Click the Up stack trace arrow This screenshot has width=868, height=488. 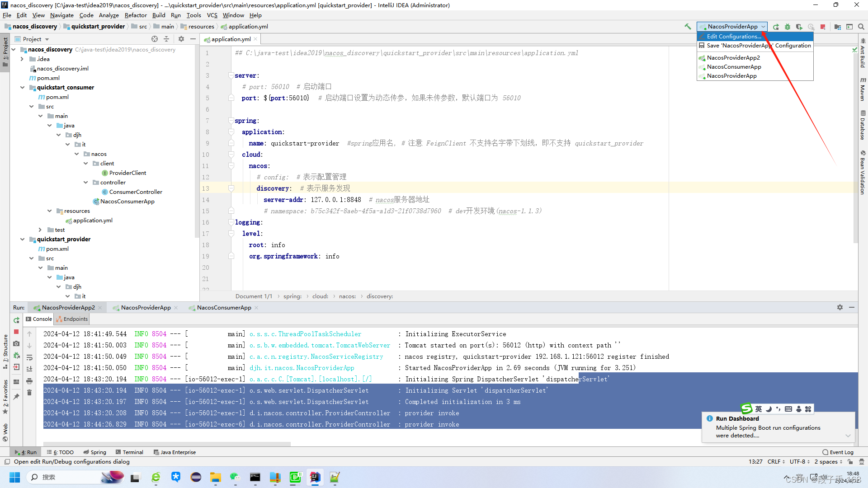click(29, 334)
